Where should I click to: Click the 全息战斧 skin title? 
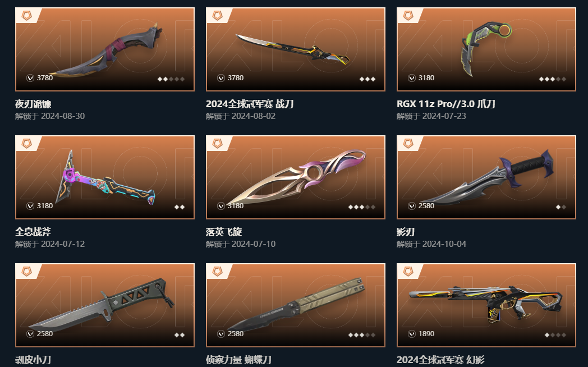tap(33, 232)
